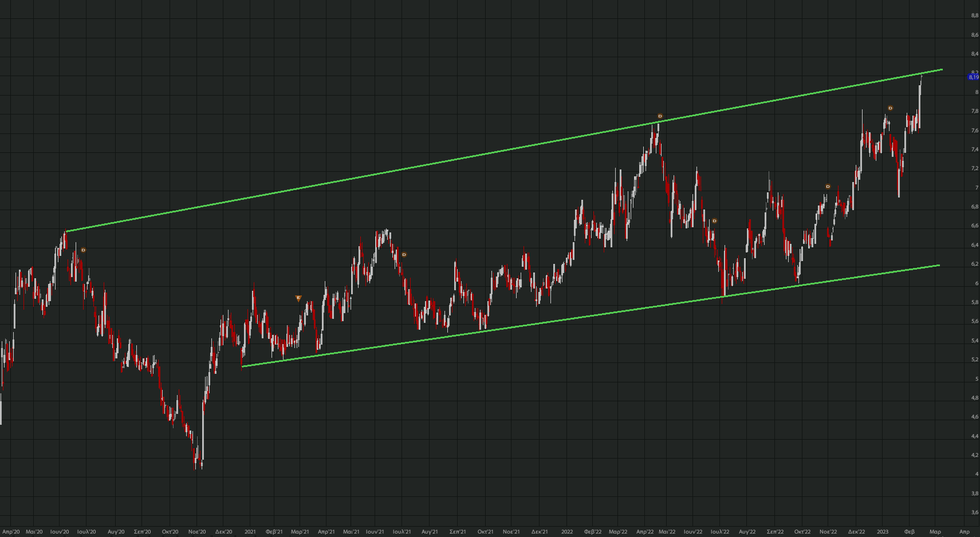980x537 pixels.
Task: Click the Μαι'20 date label
Action: click(x=34, y=532)
